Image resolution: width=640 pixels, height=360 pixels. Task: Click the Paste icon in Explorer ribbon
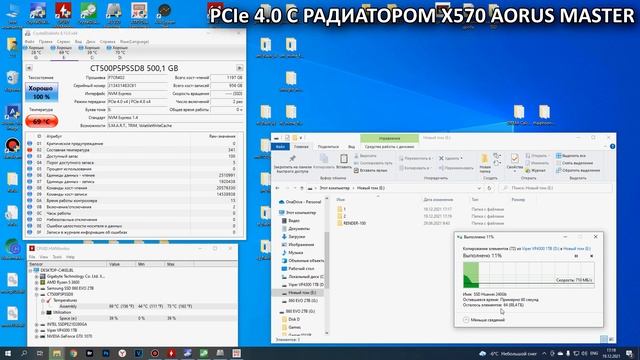point(344,158)
